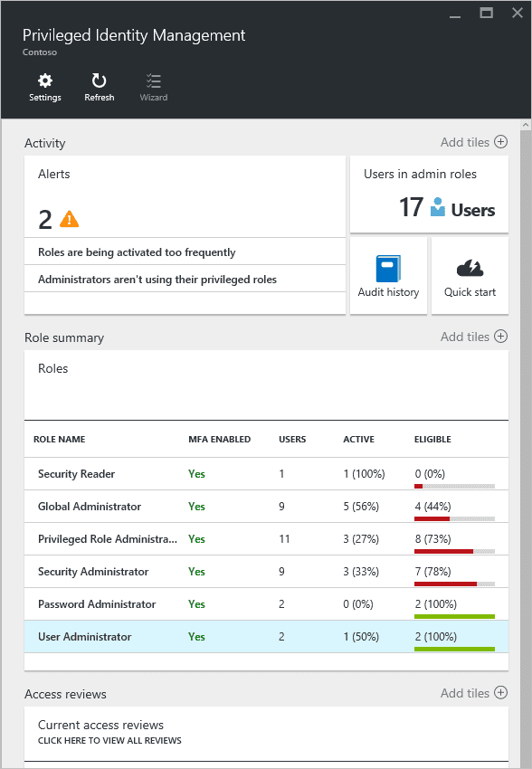
Task: Click here to view all reviews
Action: tap(109, 741)
